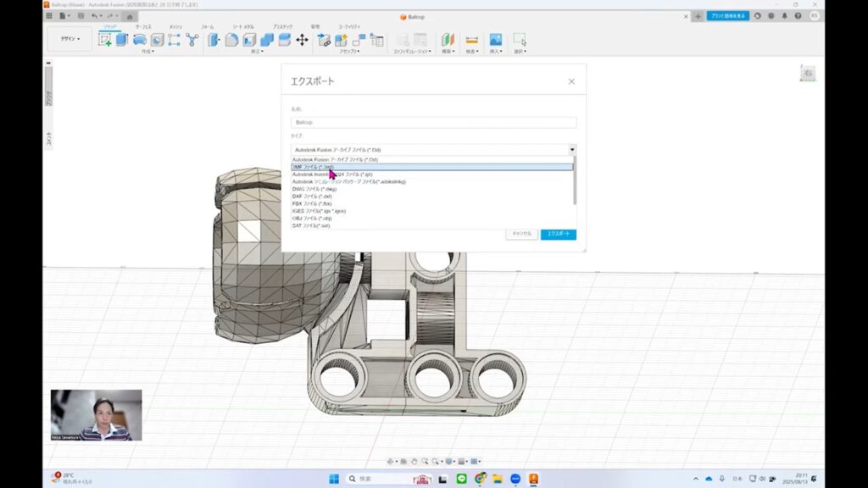Open the フォーム tab

(208, 26)
